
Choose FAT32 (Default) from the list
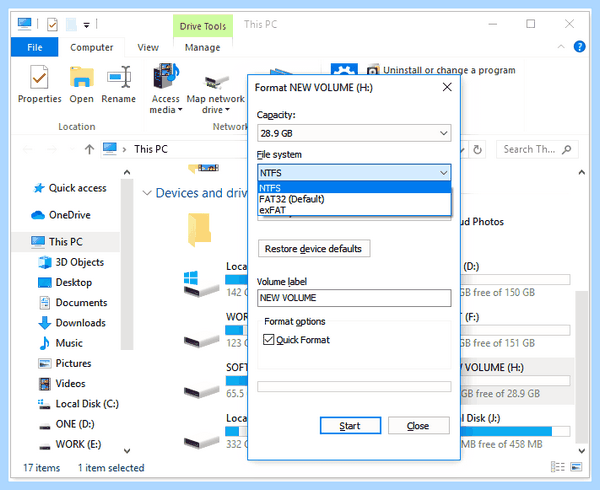click(354, 199)
